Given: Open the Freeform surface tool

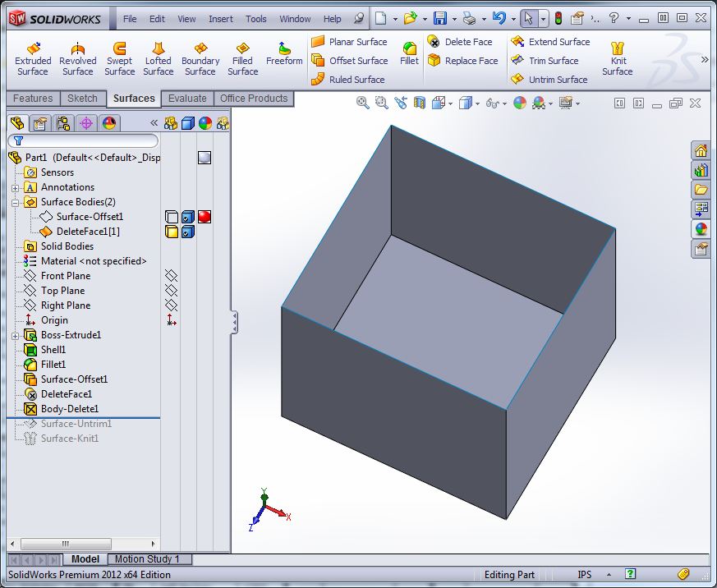Looking at the screenshot, I should tap(284, 54).
